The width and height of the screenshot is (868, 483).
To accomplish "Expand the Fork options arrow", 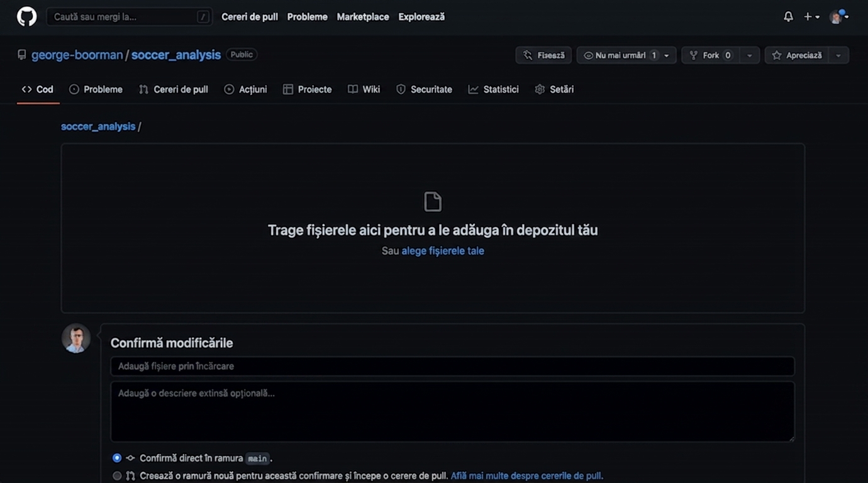I will pos(749,55).
